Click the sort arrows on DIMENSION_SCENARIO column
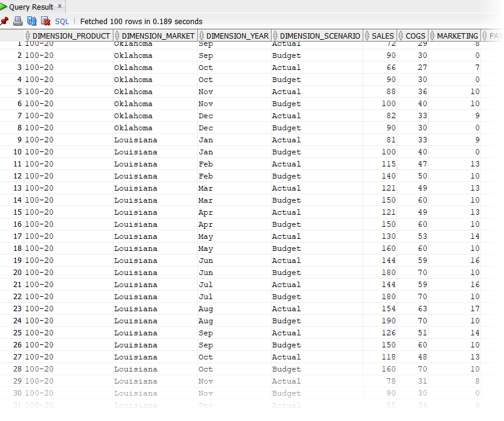 click(x=275, y=36)
